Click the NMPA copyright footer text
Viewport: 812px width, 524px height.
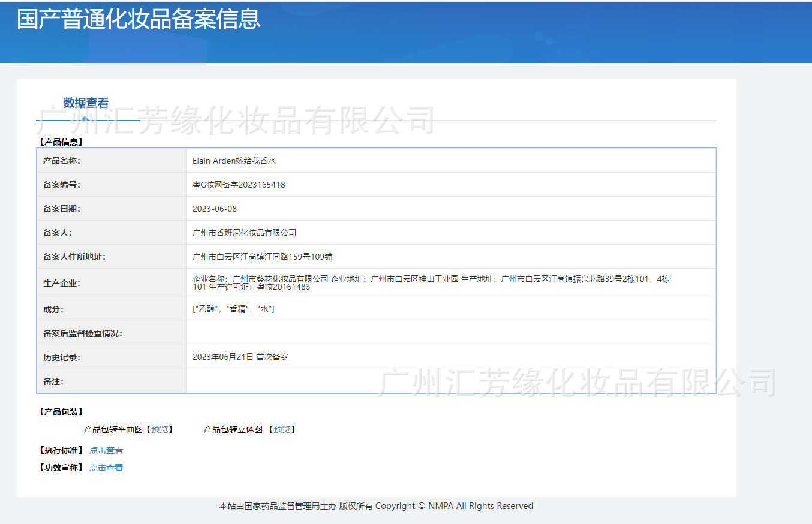point(376,506)
